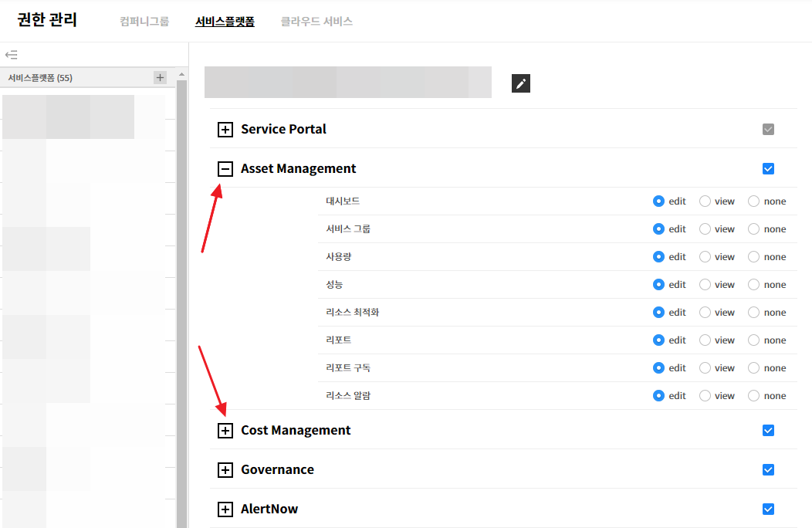The height and width of the screenshot is (528, 812).
Task: Collapse the left sidebar with the arrow icon
Action: (11, 55)
